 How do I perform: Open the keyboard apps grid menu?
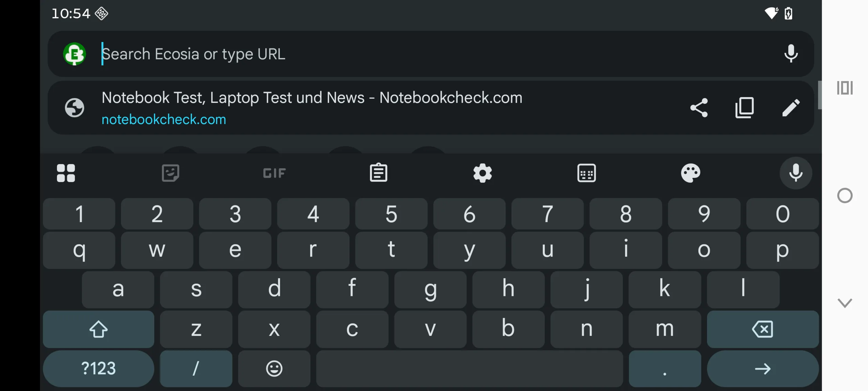point(66,173)
